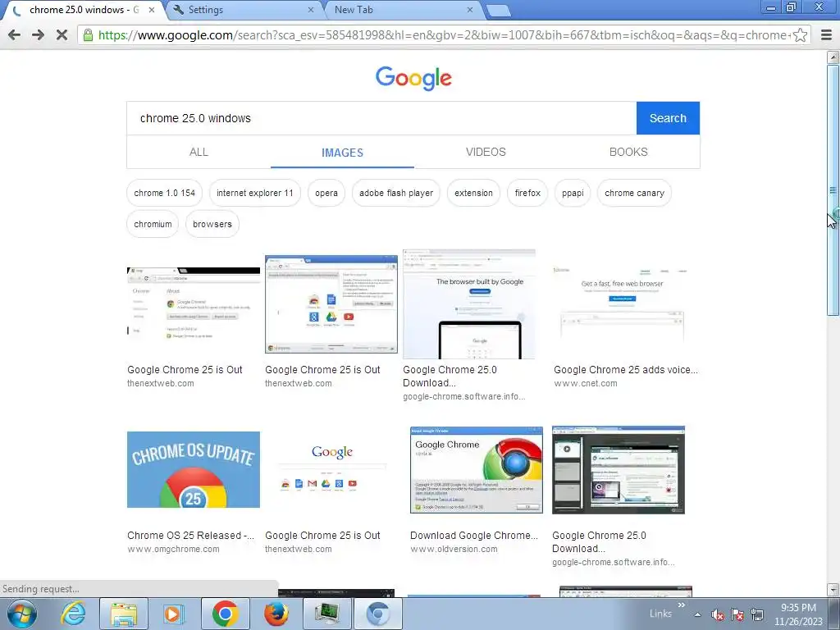Refine with 'ppapi' chip
The width and height of the screenshot is (840, 630).
click(x=573, y=193)
